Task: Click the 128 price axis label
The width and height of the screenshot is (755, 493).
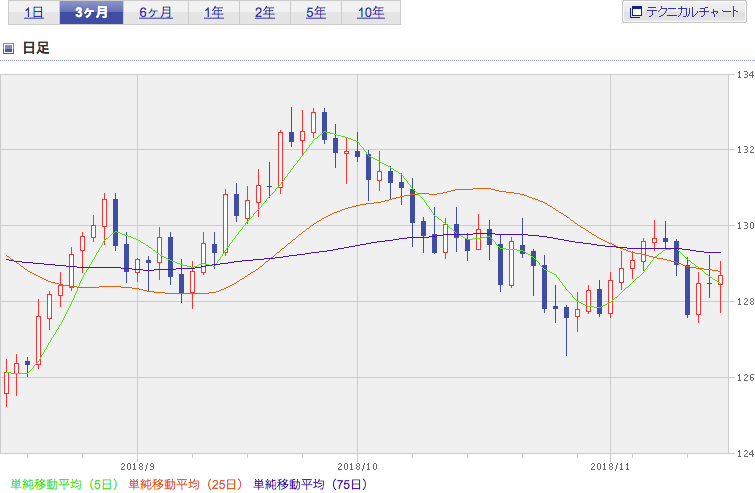Action: coord(745,301)
